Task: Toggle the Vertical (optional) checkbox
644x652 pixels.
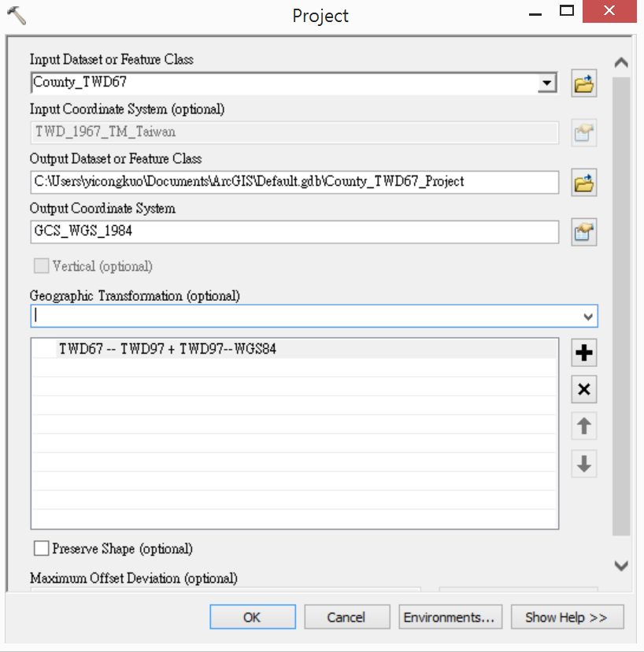Action: pos(41,265)
